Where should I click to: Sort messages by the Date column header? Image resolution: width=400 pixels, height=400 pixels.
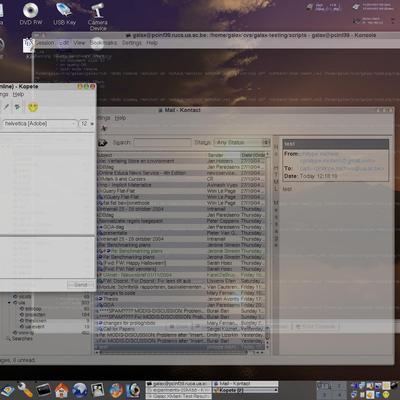click(x=253, y=155)
